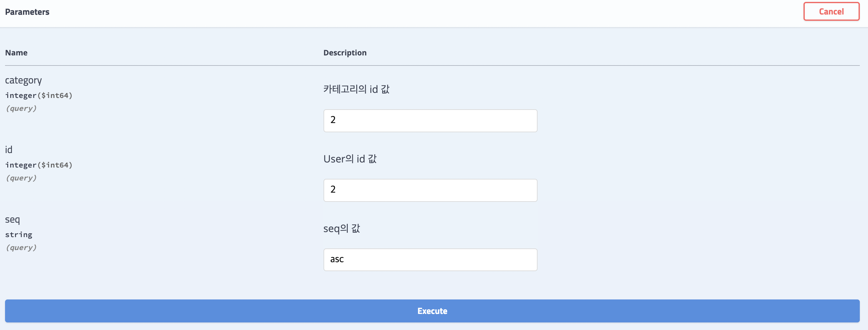This screenshot has height=330, width=868.
Task: Click the id parameter name
Action: (9, 150)
